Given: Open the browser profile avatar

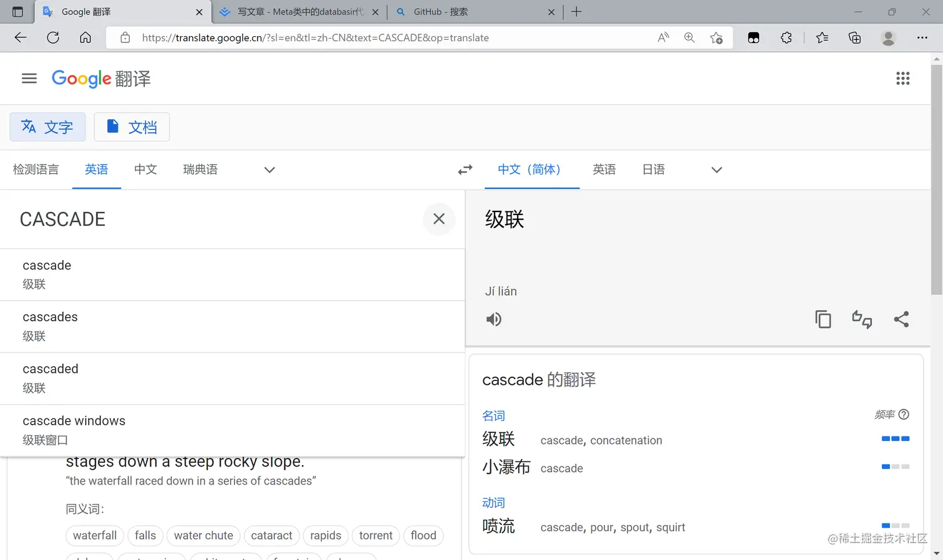Looking at the screenshot, I should pyautogui.click(x=888, y=37).
